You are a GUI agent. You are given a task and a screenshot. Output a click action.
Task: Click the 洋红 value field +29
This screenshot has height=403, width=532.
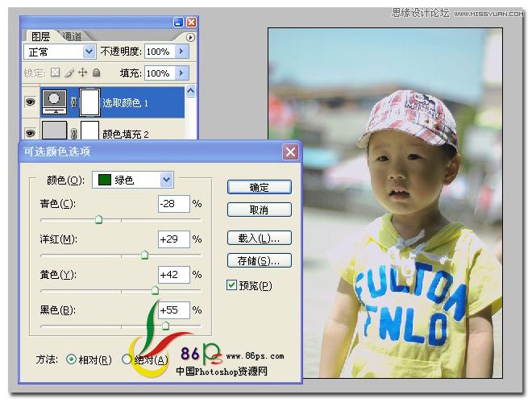coord(174,239)
